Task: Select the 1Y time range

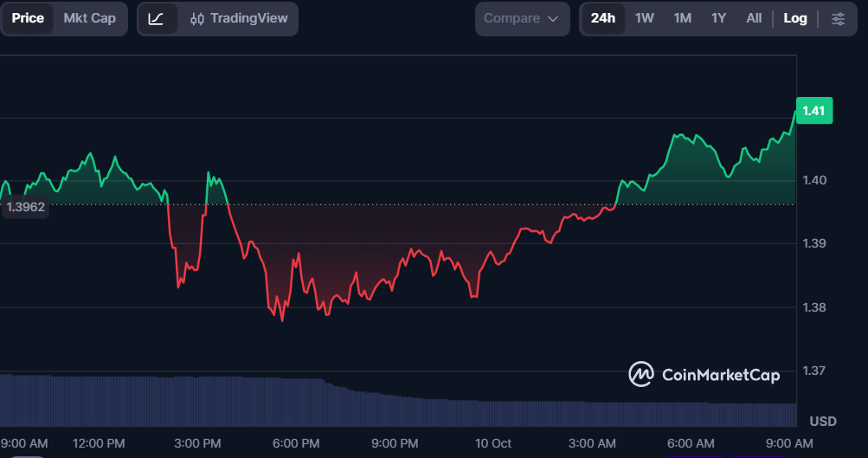Action: pyautogui.click(x=718, y=18)
